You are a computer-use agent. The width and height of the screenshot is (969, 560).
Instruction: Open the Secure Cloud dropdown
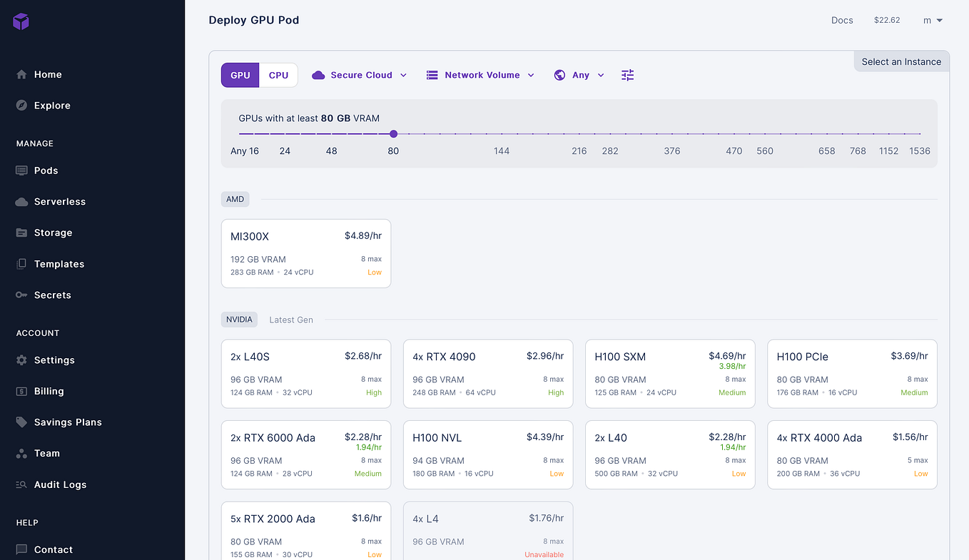tap(359, 75)
